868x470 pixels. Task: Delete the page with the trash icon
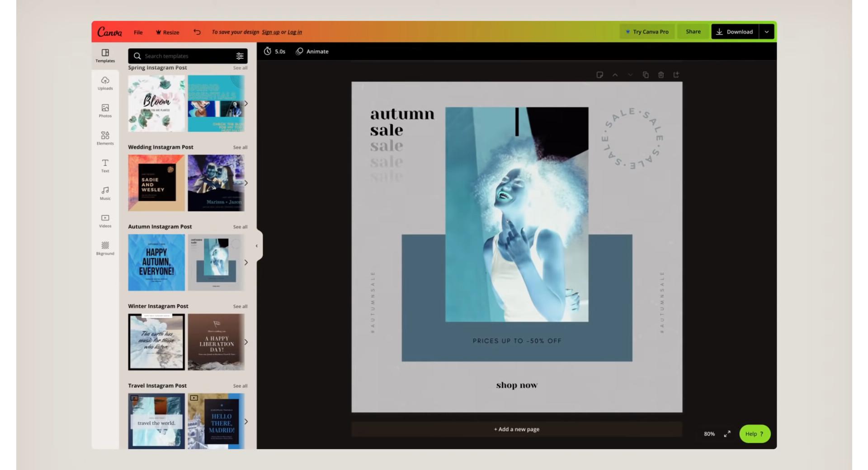pos(661,75)
